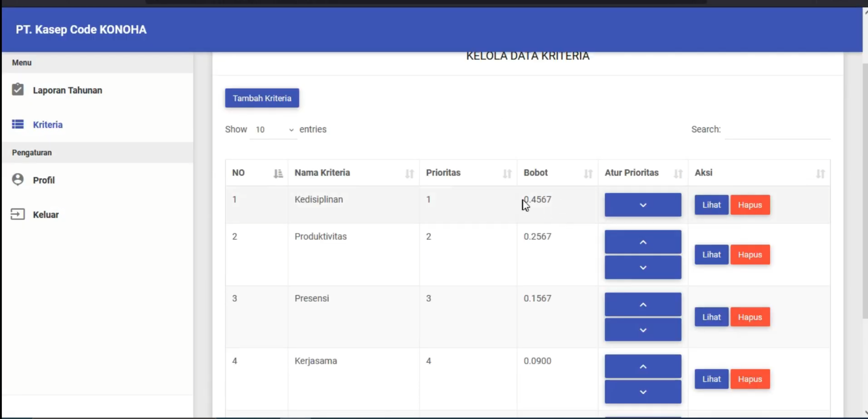Focus the Search input field
Viewport: 868px width, 419px height.
point(777,130)
